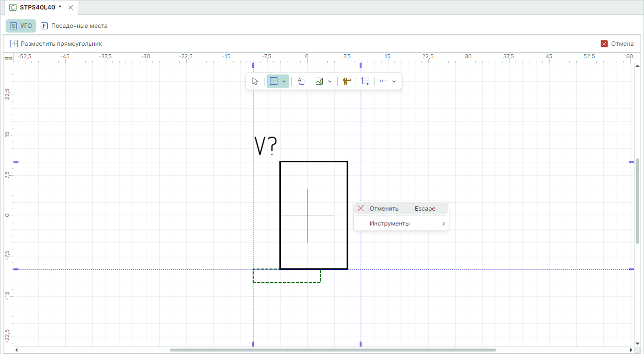Select the arrow pointer tool
The width and height of the screenshot is (644, 354).
point(255,81)
